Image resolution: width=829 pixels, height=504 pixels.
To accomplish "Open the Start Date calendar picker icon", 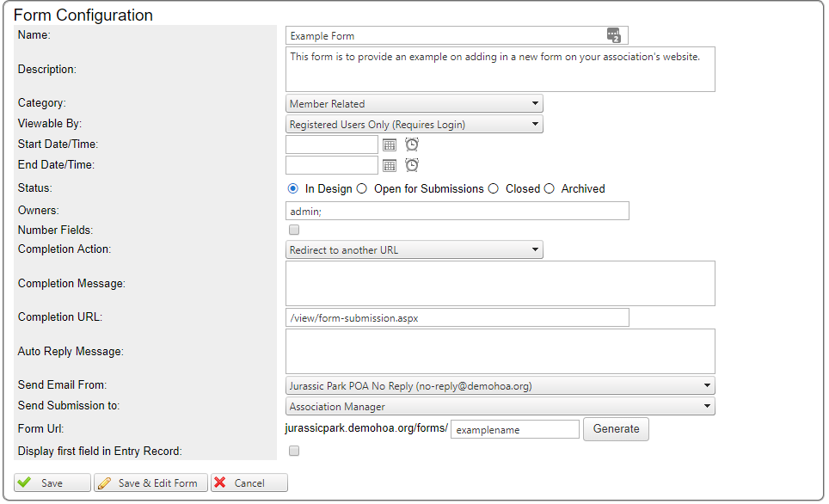I will pyautogui.click(x=389, y=144).
